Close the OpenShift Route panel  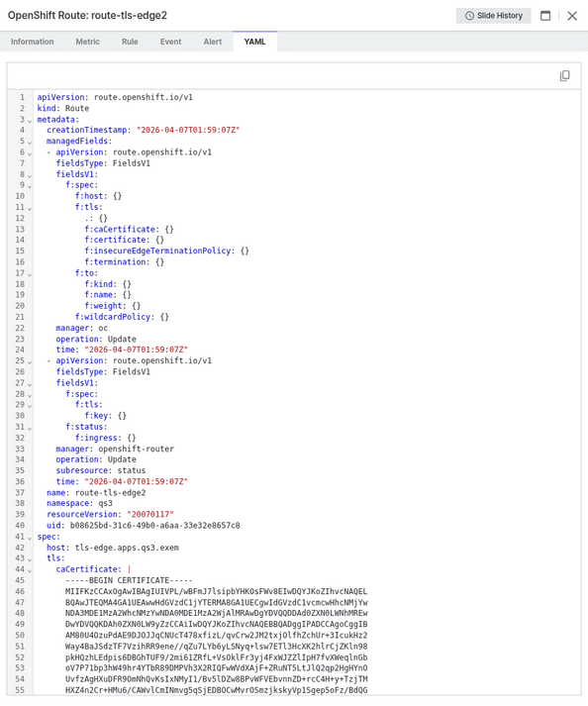click(572, 16)
